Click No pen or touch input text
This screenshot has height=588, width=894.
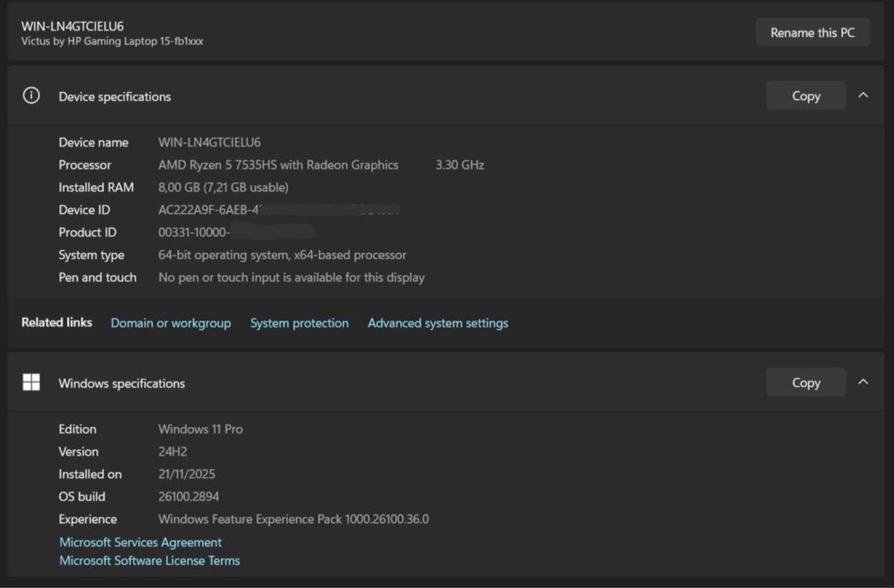(291, 278)
